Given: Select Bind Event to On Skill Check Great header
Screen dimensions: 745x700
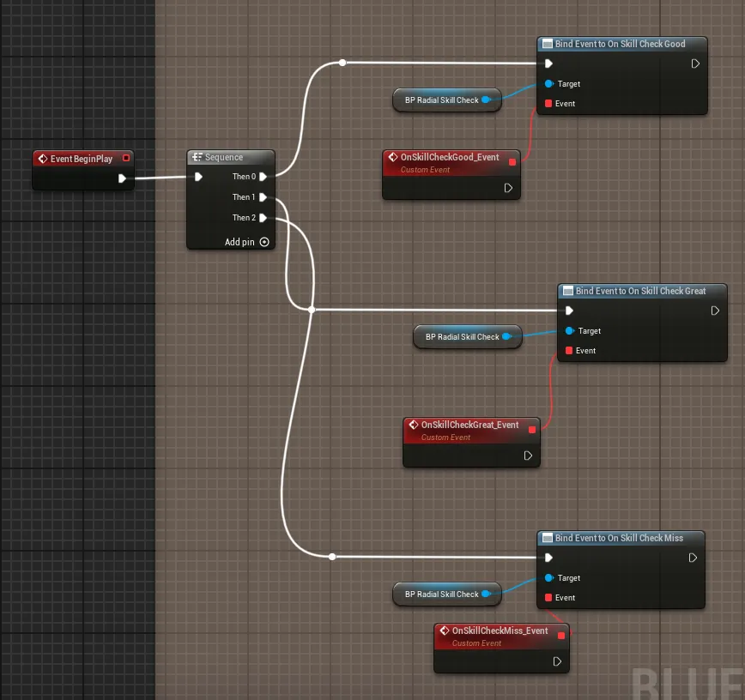Looking at the screenshot, I should [x=642, y=291].
